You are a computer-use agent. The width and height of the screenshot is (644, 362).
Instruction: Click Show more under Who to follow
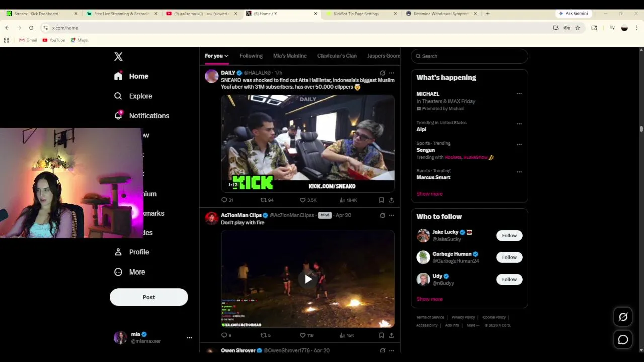(x=429, y=299)
